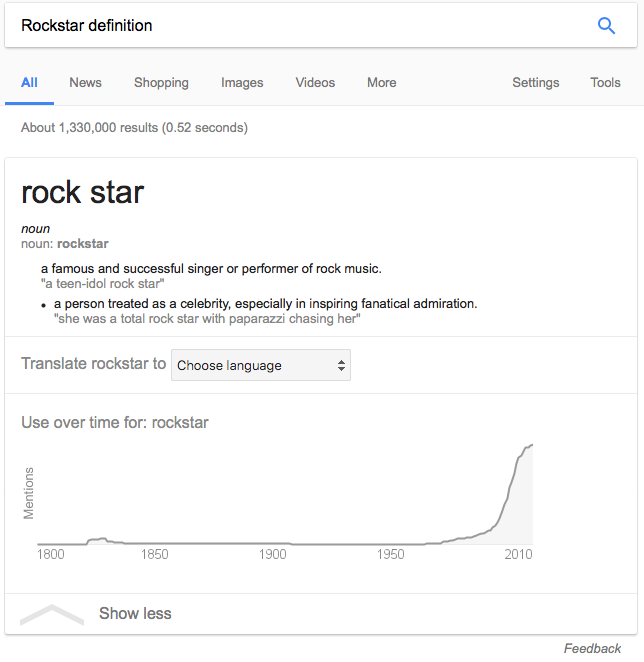Click the 1950 label on graph axis
The image size is (644, 662).
(x=391, y=554)
